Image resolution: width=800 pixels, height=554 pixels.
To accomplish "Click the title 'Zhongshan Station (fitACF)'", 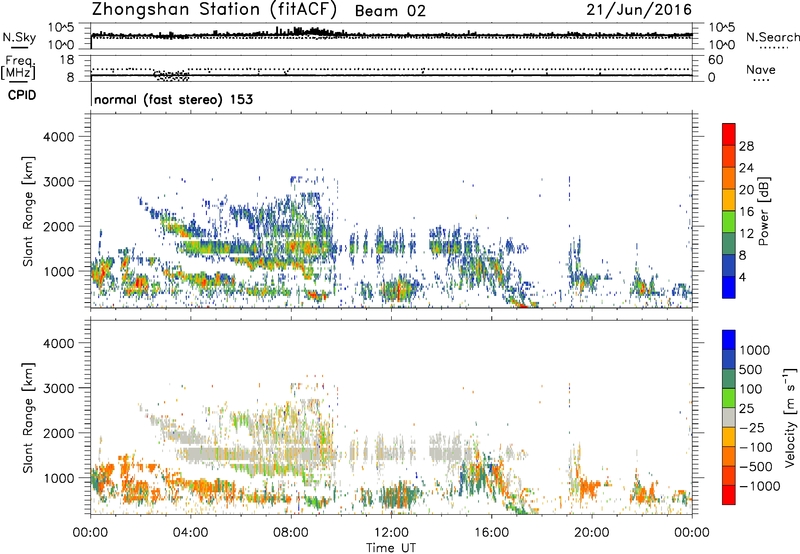I will pyautogui.click(x=214, y=9).
